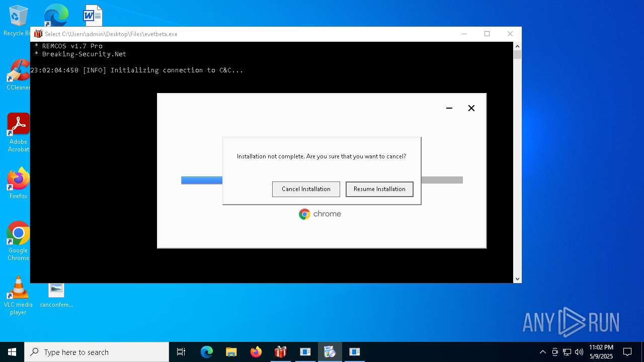Screen dimensions: 644x362
Task: Maximize the evetbeta.exe console window
Action: point(487,34)
